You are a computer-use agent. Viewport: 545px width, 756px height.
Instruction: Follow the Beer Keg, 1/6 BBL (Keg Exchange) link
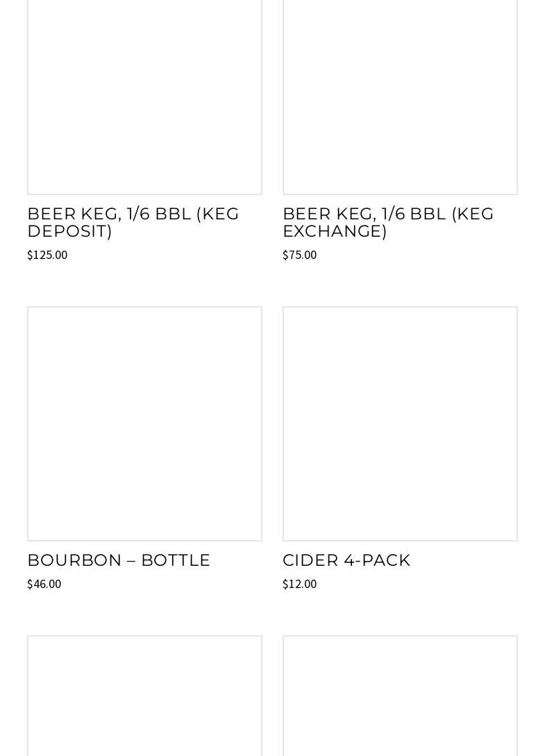tap(388, 222)
